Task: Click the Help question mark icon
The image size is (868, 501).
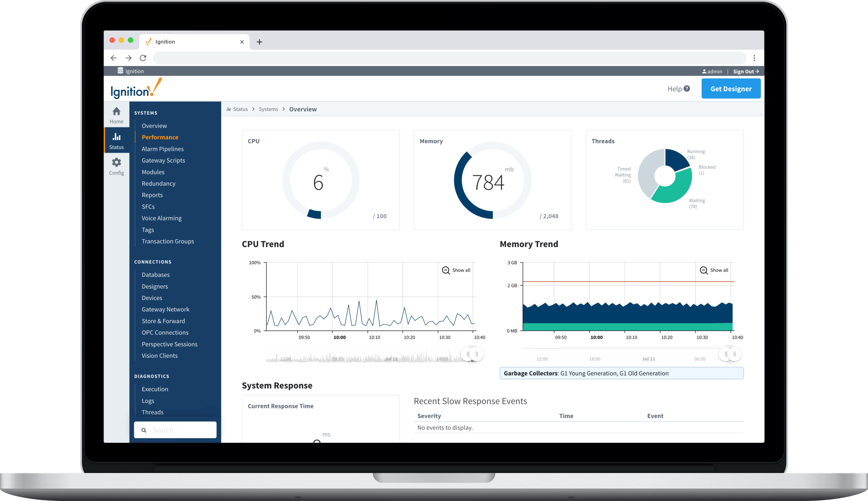Action: click(x=687, y=89)
